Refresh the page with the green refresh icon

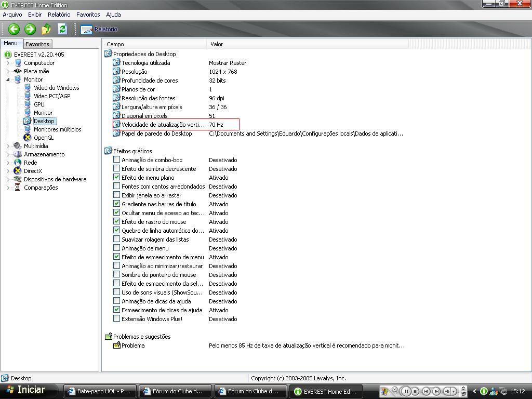(62, 29)
